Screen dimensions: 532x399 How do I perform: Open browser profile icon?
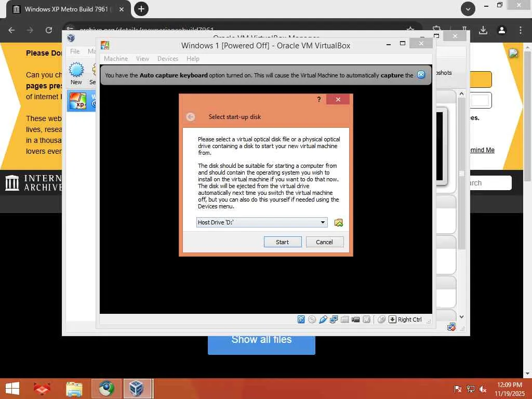coord(502,30)
